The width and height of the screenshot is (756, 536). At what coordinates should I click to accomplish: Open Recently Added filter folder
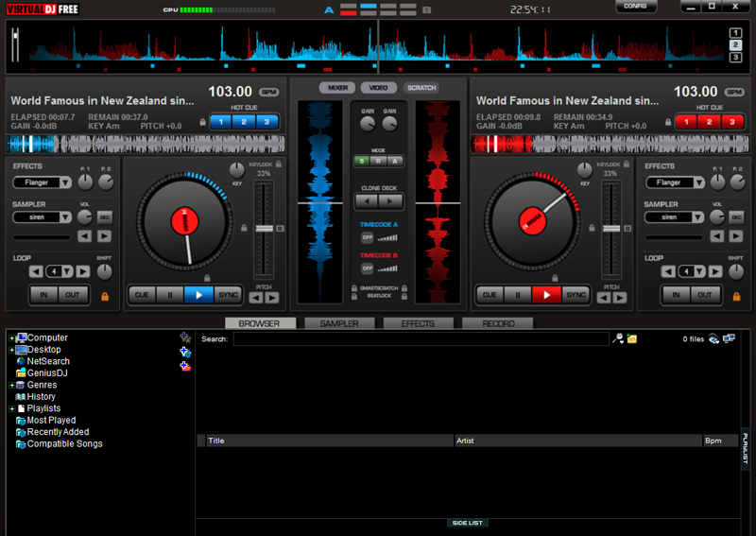click(53, 432)
